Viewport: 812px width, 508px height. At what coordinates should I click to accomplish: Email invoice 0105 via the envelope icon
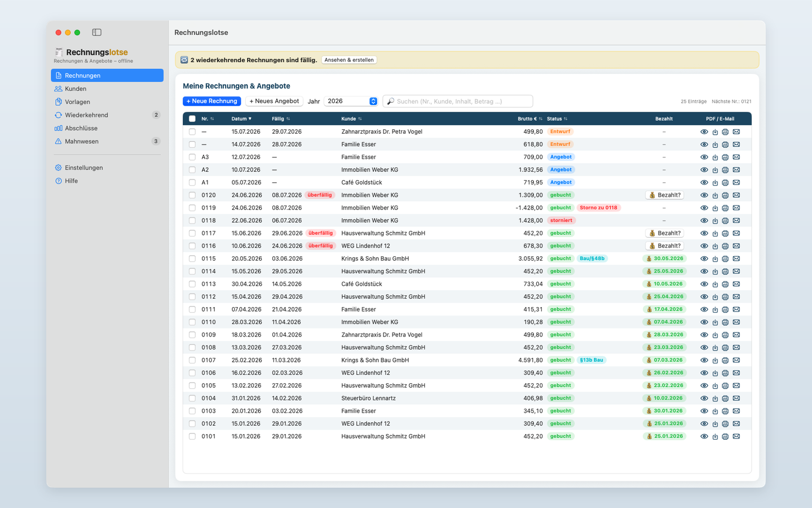pos(736,386)
